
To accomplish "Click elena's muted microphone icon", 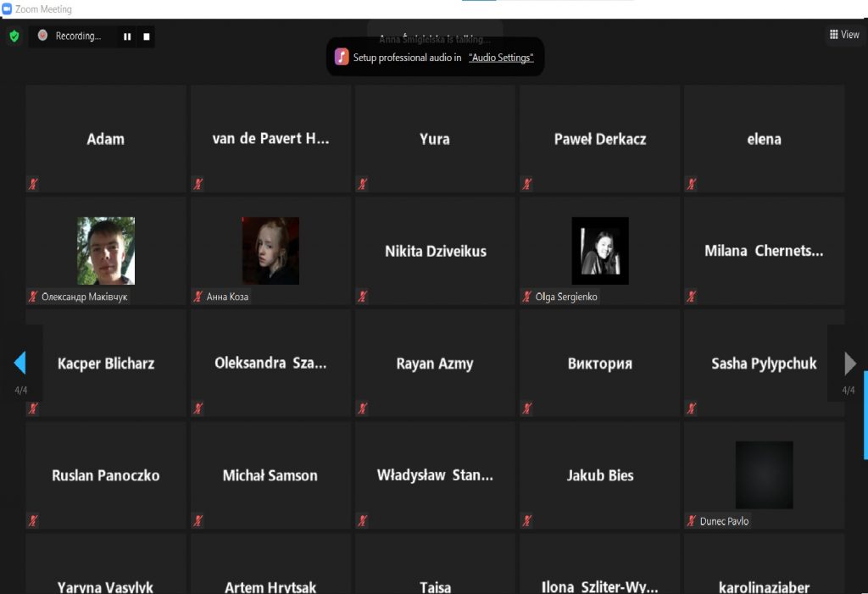I will (692, 184).
